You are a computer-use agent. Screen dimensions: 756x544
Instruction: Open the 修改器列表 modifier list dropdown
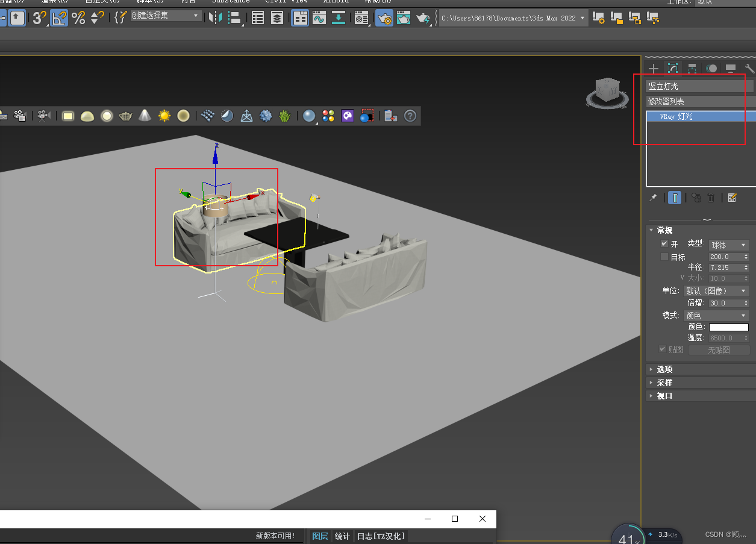(701, 101)
